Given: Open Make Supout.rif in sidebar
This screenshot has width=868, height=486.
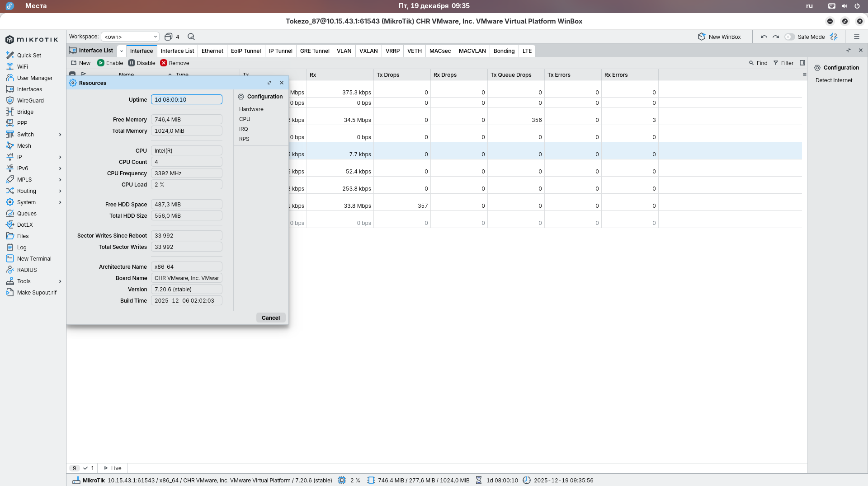Looking at the screenshot, I should click(x=37, y=292).
